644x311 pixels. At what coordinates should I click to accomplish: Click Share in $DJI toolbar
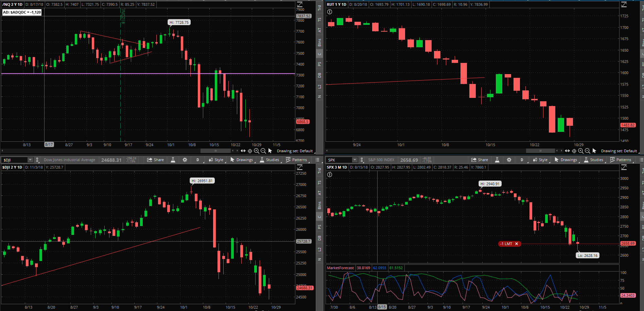tap(155, 160)
